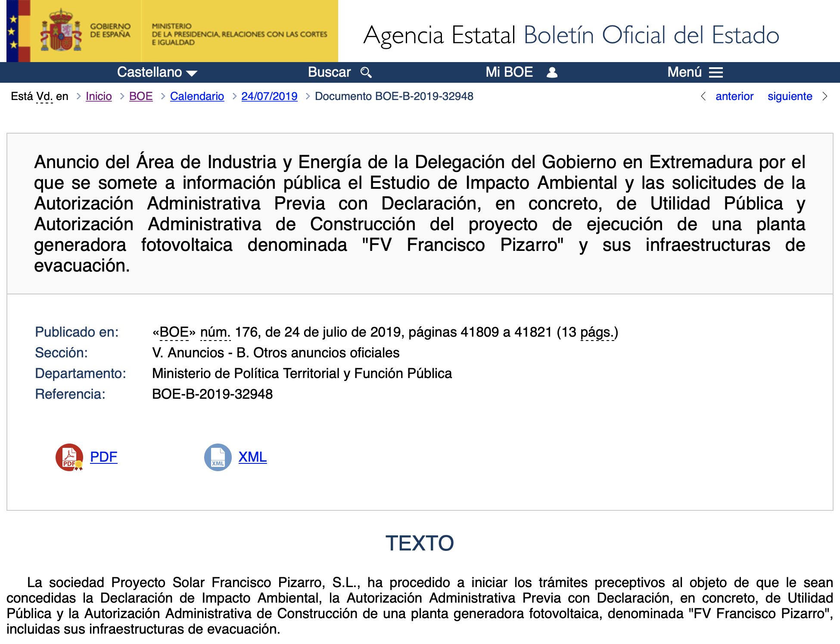Screen dimensions: 840x644
Task: Go to the siguiente document link
Action: pyautogui.click(x=790, y=96)
